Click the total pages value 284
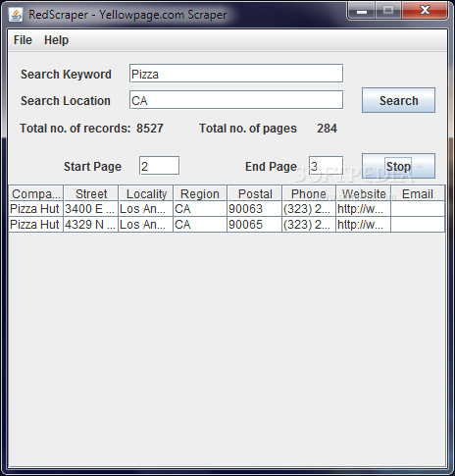Image resolution: width=455 pixels, height=476 pixels. (327, 129)
